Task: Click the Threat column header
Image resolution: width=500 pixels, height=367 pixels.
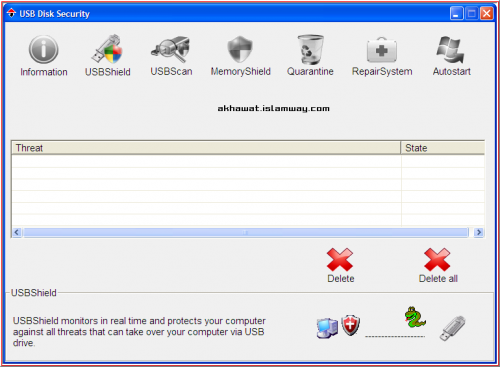Action: (x=206, y=148)
